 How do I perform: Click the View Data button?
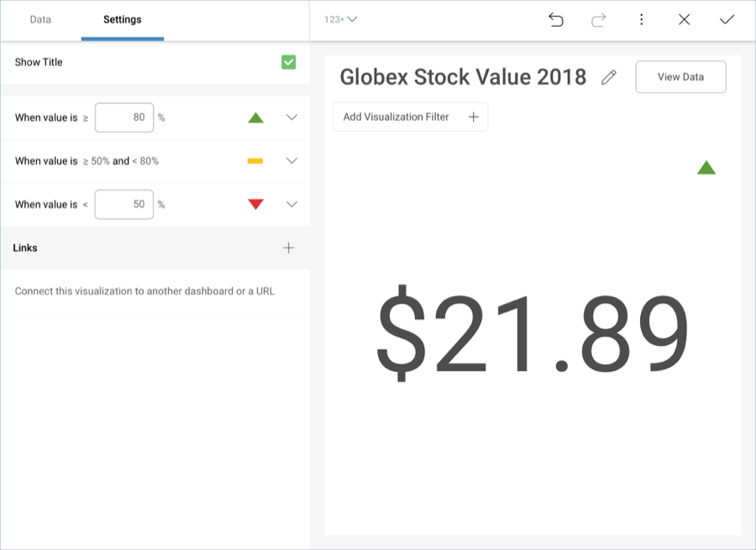(x=680, y=76)
